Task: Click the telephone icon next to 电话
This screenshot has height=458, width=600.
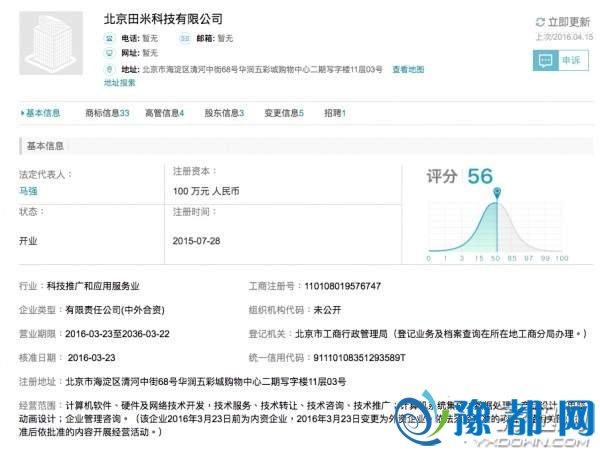Action: (x=111, y=38)
